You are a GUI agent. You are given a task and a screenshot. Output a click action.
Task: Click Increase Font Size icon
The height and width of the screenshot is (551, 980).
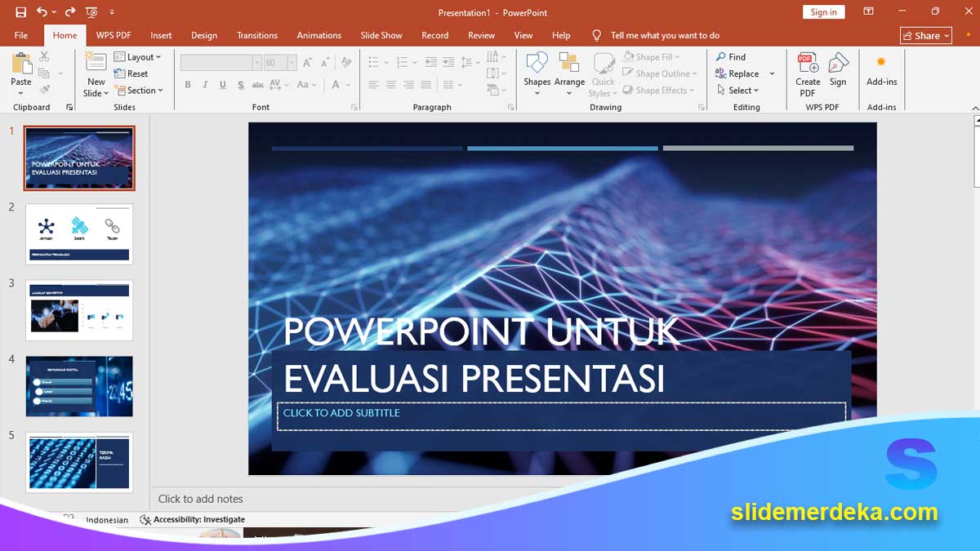[x=308, y=63]
